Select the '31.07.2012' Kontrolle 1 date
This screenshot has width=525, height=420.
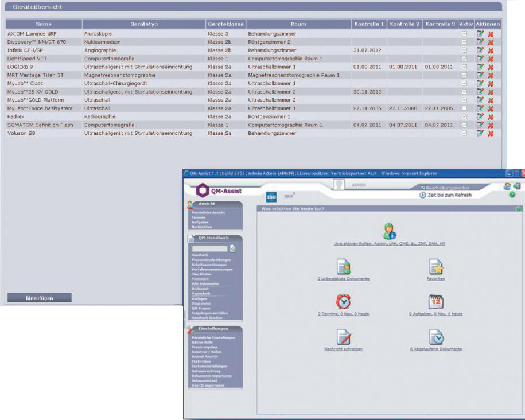coord(367,50)
